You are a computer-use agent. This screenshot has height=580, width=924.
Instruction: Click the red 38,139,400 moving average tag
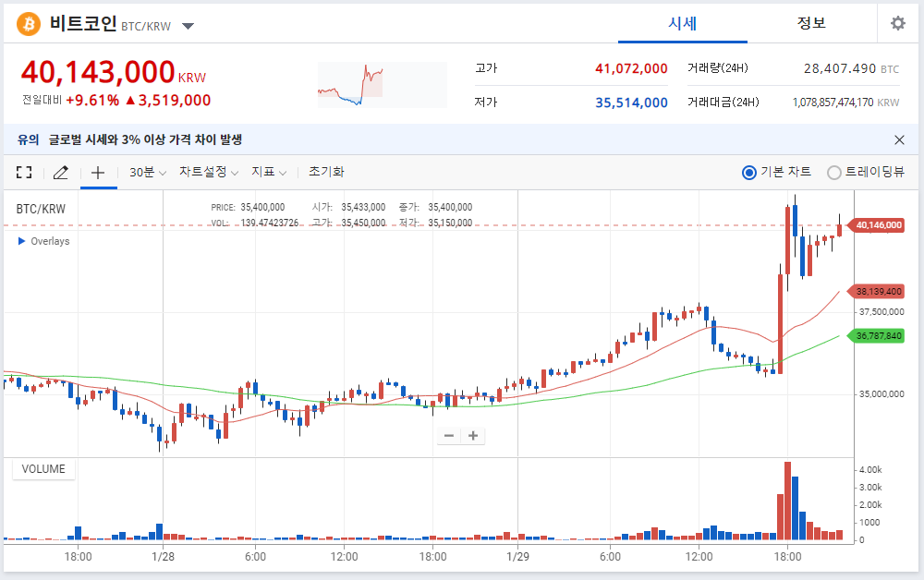pos(876,292)
